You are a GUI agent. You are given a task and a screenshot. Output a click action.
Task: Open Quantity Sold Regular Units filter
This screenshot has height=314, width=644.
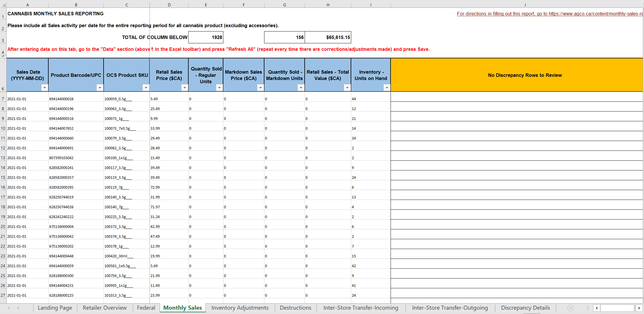click(x=219, y=88)
